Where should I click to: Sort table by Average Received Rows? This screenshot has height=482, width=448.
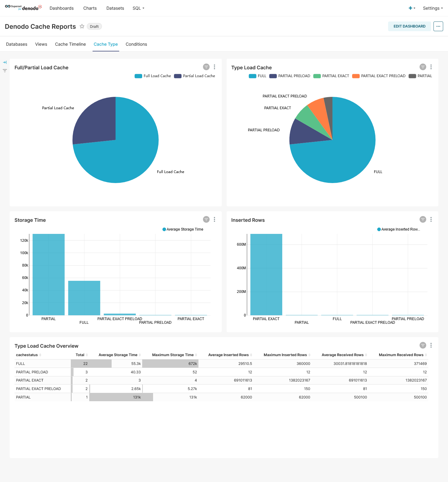click(344, 355)
